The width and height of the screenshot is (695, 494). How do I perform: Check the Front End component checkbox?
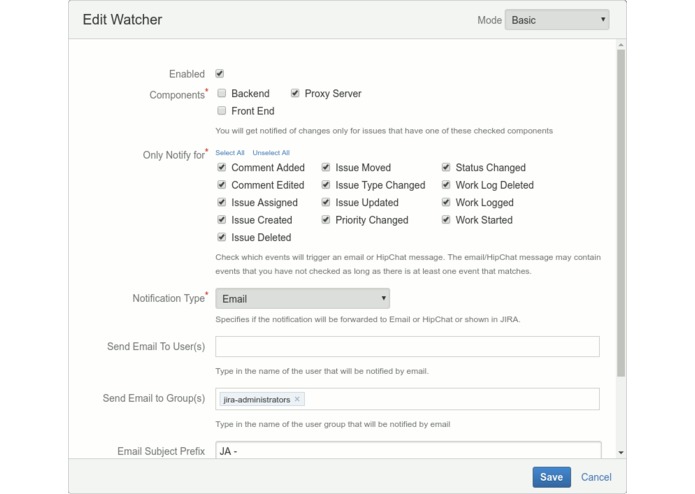(222, 111)
